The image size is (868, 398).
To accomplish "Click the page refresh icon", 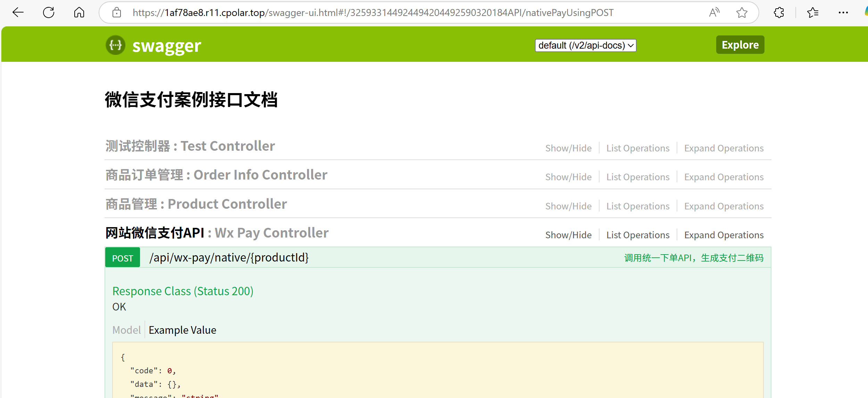I will point(49,13).
